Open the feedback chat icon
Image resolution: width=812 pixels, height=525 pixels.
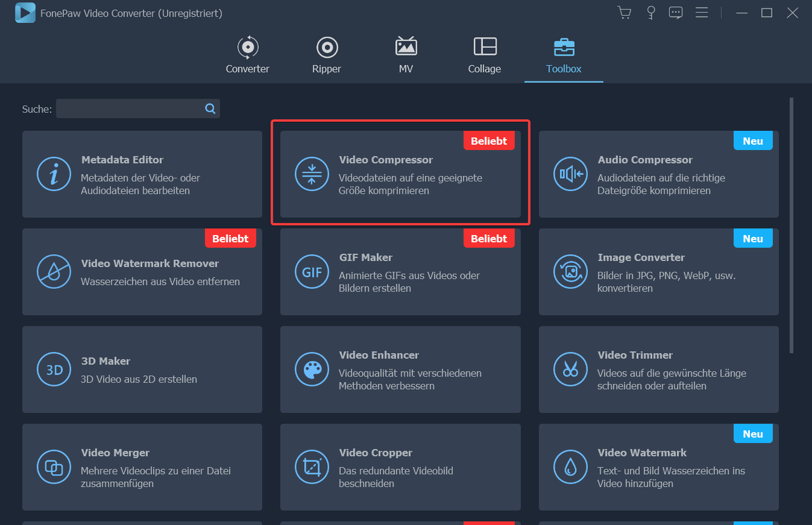tap(676, 13)
